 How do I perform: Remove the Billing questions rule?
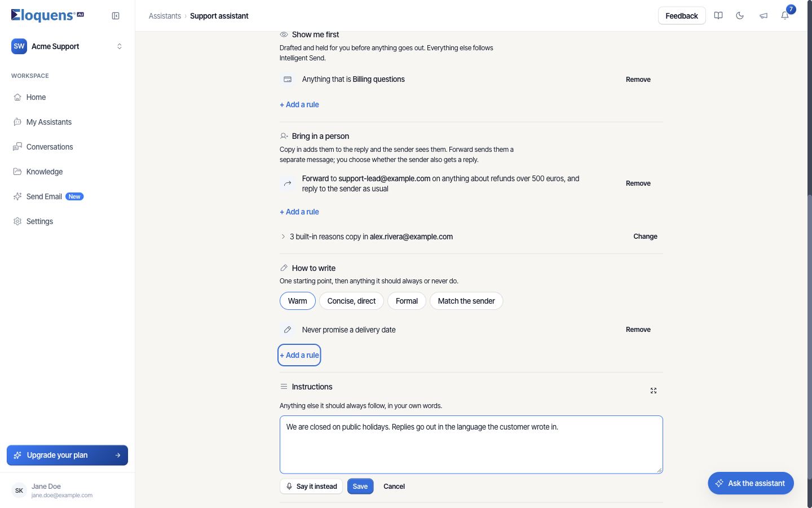(638, 80)
